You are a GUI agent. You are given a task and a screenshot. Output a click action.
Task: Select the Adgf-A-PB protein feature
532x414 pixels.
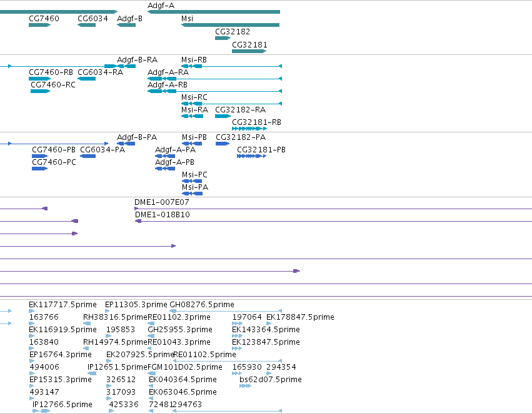[165, 169]
